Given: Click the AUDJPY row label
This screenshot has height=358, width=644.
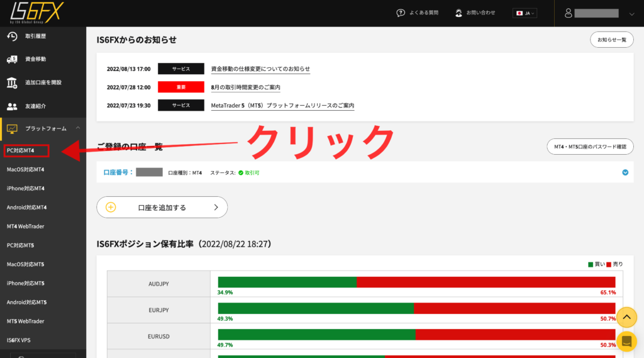Looking at the screenshot, I should point(158,284).
